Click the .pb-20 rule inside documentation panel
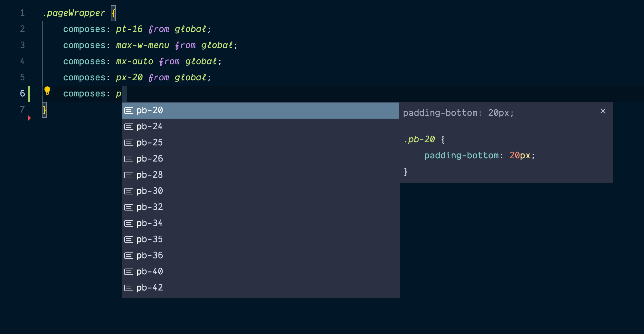The width and height of the screenshot is (644, 334). coord(420,139)
